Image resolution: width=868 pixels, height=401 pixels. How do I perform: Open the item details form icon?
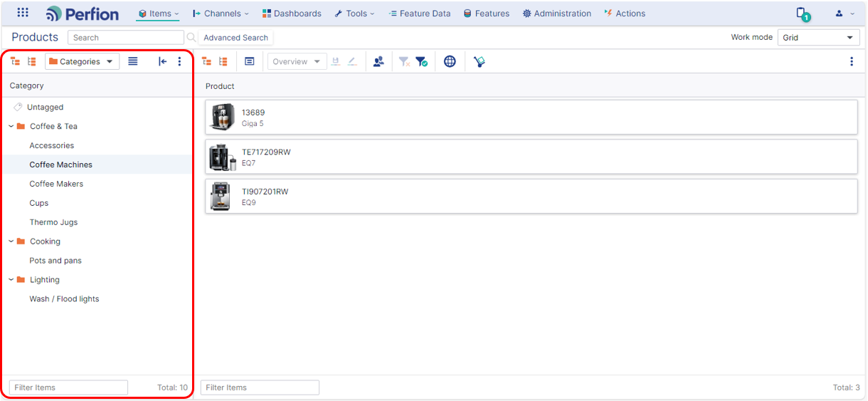pos(249,61)
